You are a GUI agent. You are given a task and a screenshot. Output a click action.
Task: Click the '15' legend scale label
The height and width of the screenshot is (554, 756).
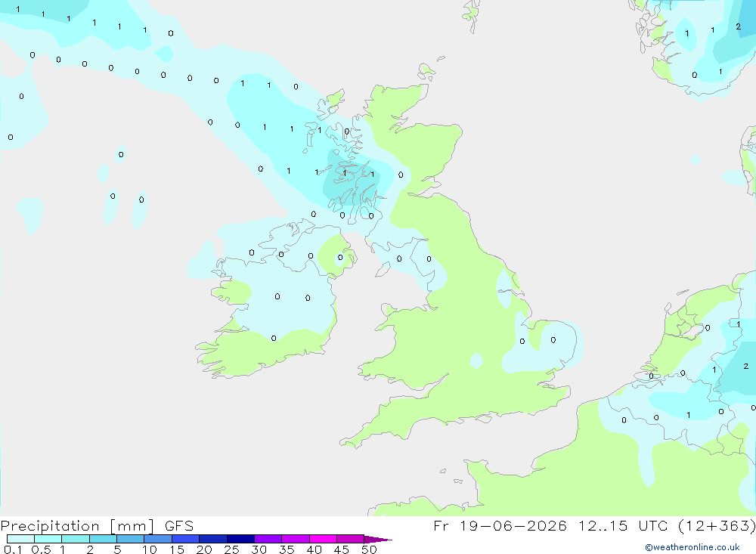click(x=177, y=549)
